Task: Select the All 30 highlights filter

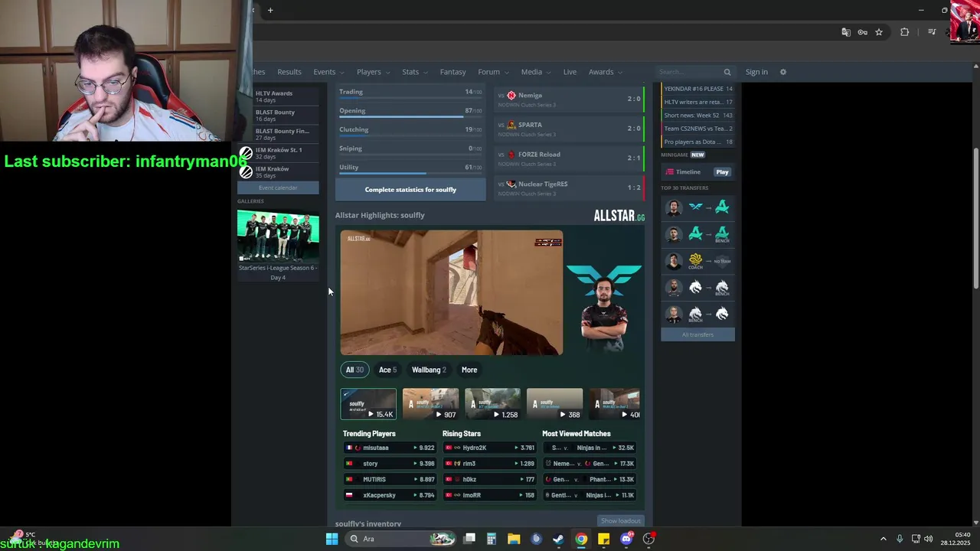Action: click(354, 370)
